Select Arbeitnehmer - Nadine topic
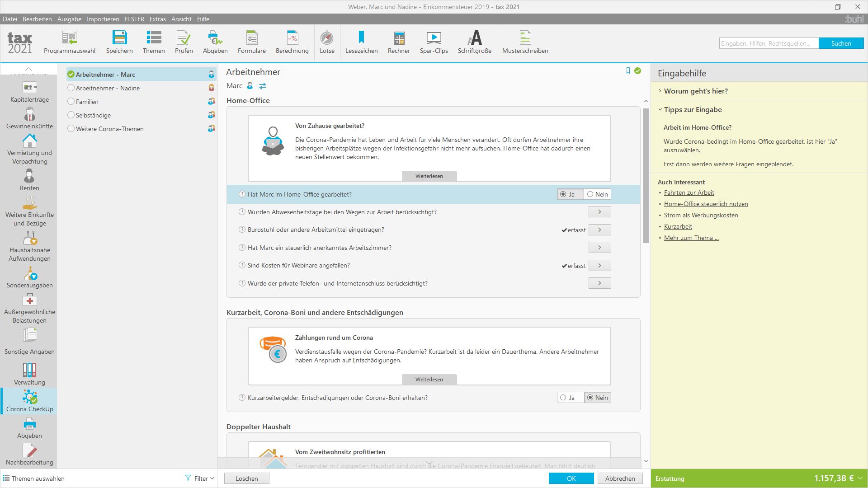This screenshot has height=488, width=868. pyautogui.click(x=141, y=88)
